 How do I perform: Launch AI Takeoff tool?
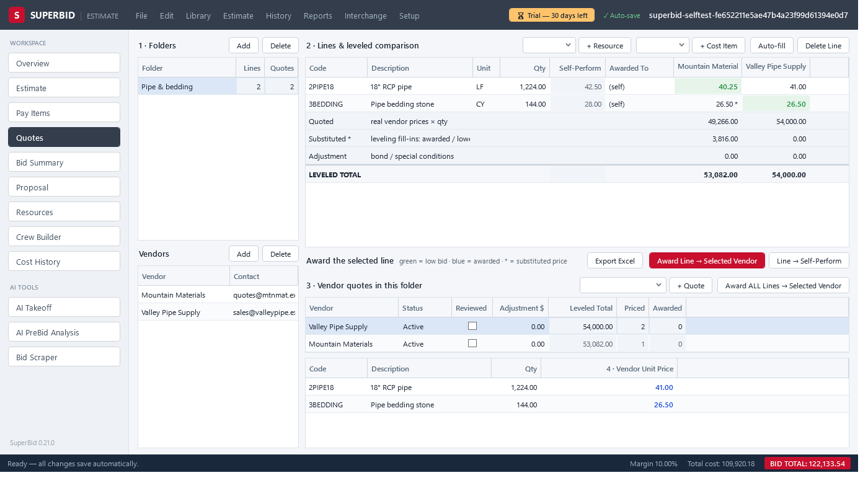coord(64,307)
